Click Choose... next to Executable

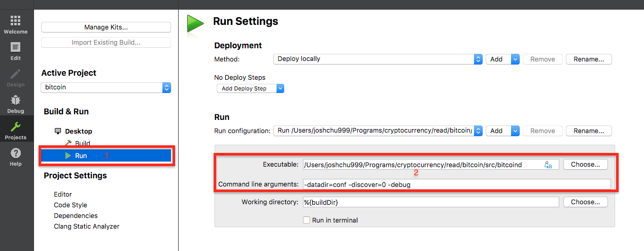pyautogui.click(x=585, y=165)
